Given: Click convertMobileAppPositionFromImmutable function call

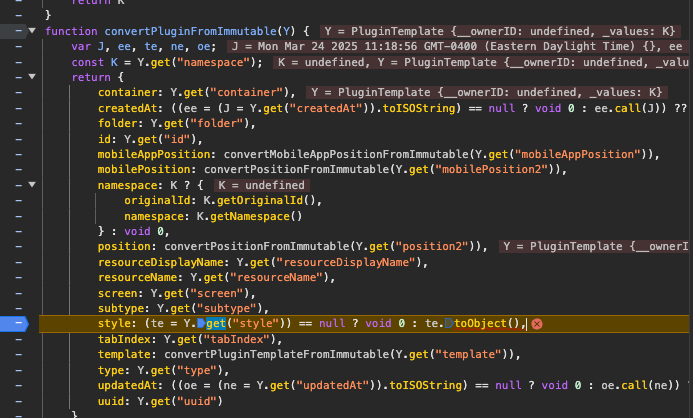Looking at the screenshot, I should tap(346, 154).
